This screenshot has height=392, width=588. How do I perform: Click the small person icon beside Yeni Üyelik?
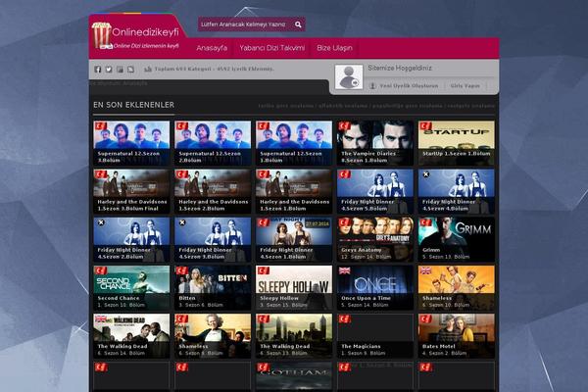pyautogui.click(x=372, y=85)
